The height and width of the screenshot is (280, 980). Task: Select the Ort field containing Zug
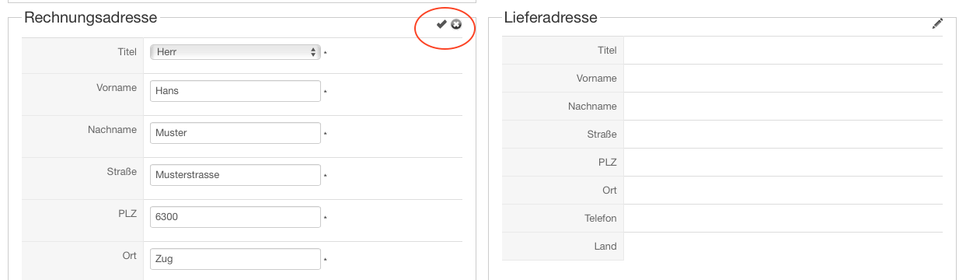235,259
